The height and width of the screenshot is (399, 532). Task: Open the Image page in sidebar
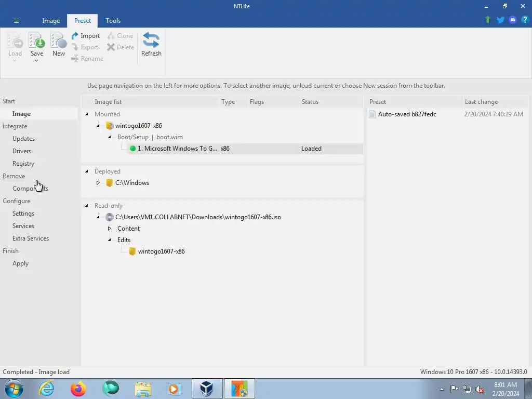click(x=21, y=114)
